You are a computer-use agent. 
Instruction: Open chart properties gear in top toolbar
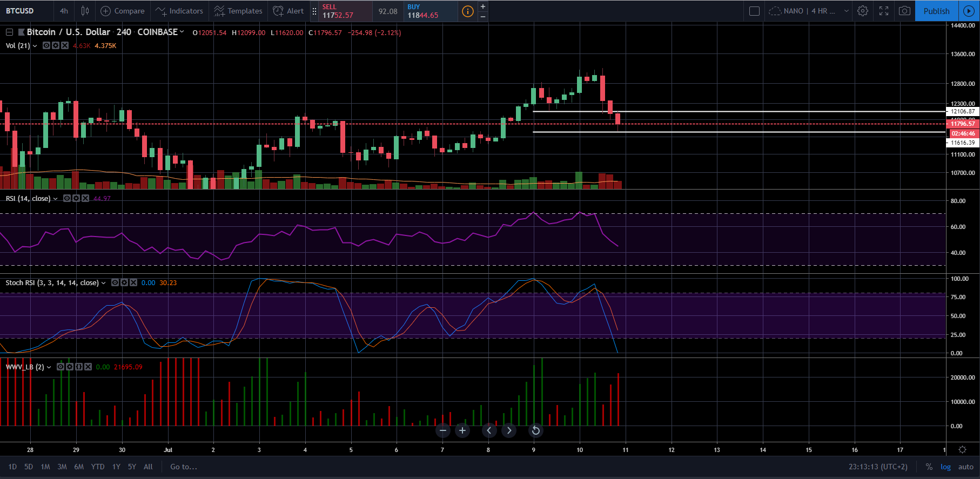pyautogui.click(x=863, y=11)
